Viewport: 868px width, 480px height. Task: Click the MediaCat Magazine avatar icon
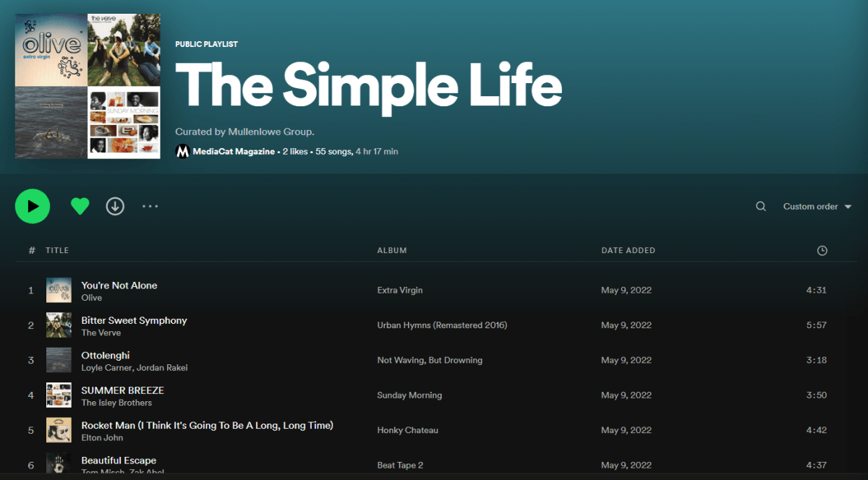[x=183, y=151]
